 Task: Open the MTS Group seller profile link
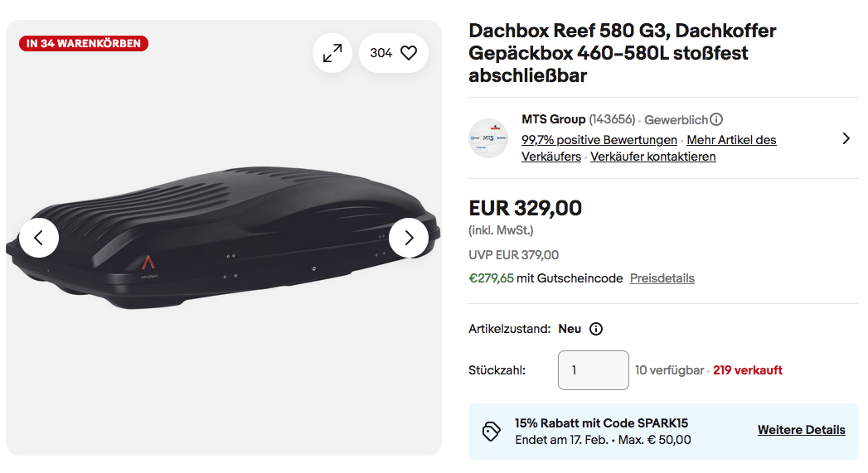pos(554,119)
